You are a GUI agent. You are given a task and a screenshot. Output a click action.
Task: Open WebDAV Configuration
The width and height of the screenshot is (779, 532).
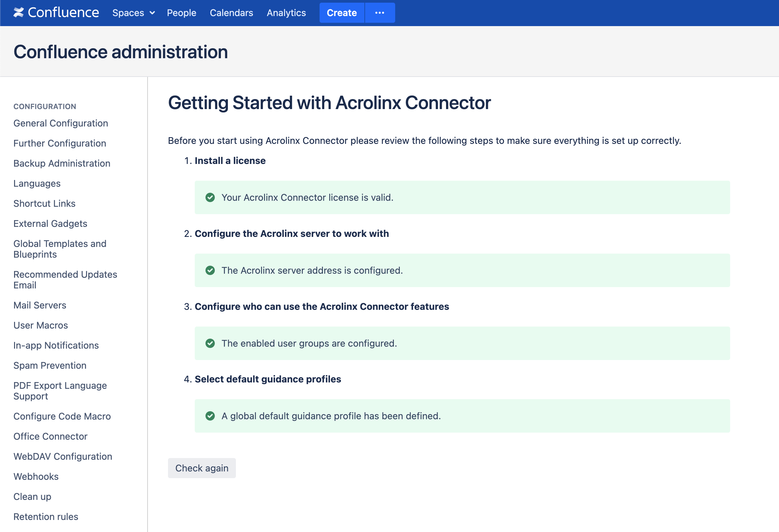click(63, 457)
